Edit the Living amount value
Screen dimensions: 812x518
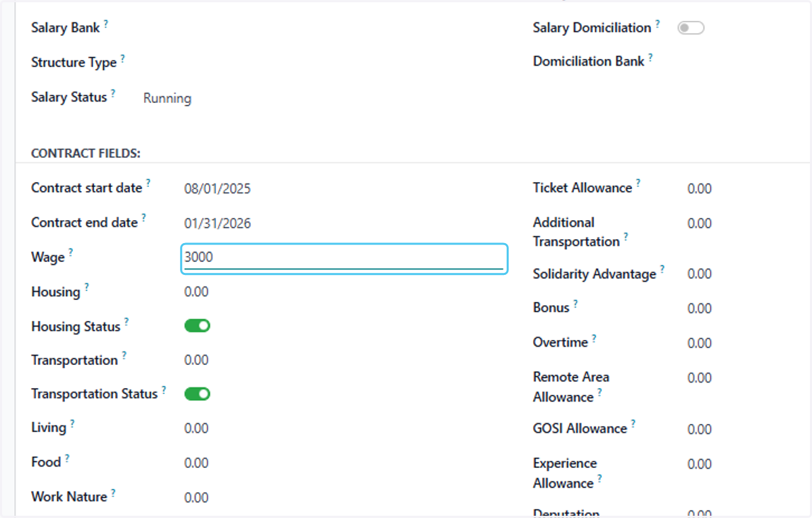pyautogui.click(x=196, y=429)
